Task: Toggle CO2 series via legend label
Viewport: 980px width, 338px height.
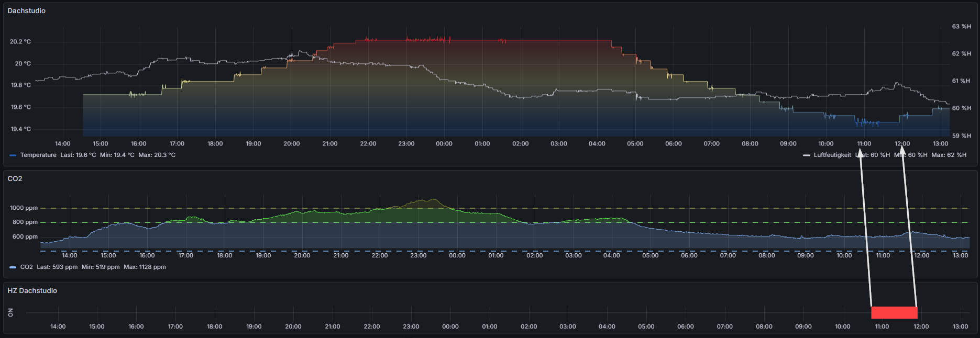Action: coord(26,267)
